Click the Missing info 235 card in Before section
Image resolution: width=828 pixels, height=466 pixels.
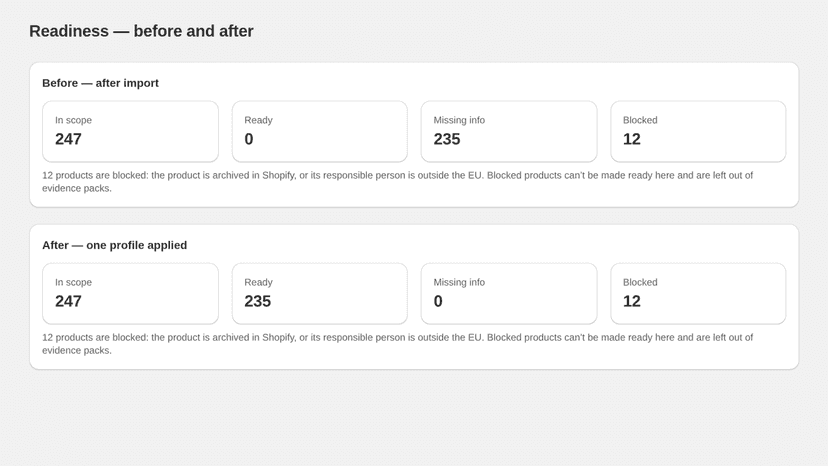509,132
